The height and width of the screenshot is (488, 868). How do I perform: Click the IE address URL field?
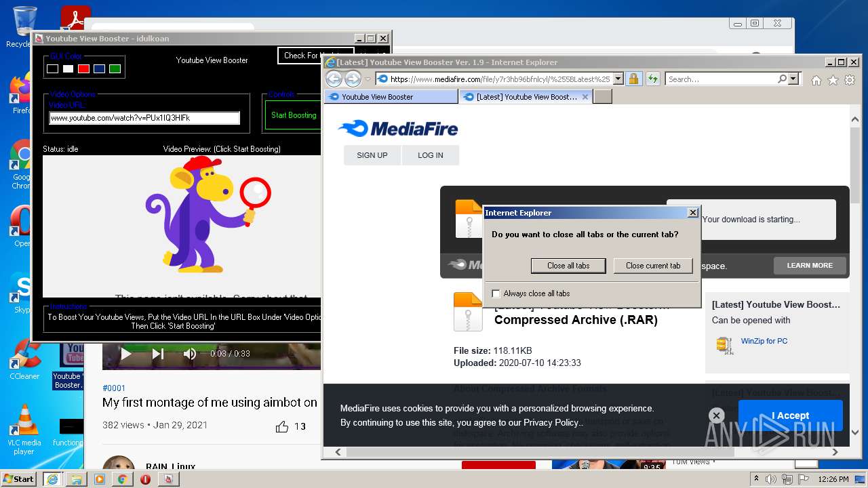click(500, 79)
